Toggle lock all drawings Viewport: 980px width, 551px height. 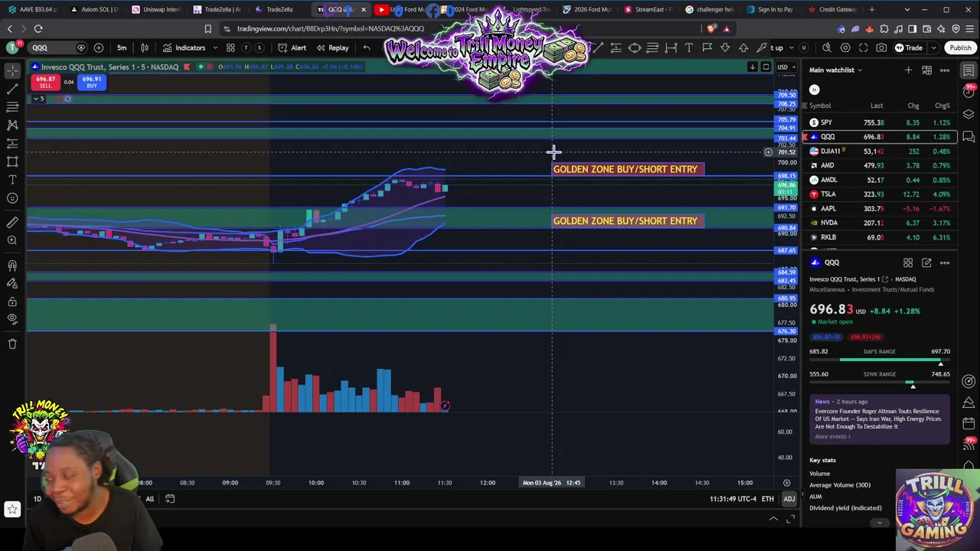tap(12, 302)
